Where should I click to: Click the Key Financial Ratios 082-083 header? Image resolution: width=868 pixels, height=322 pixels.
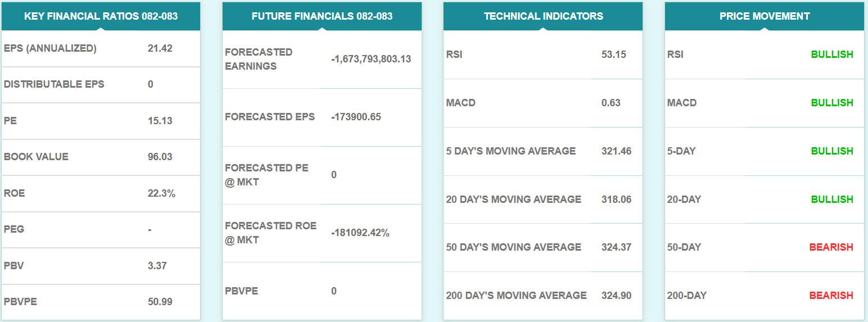click(101, 16)
